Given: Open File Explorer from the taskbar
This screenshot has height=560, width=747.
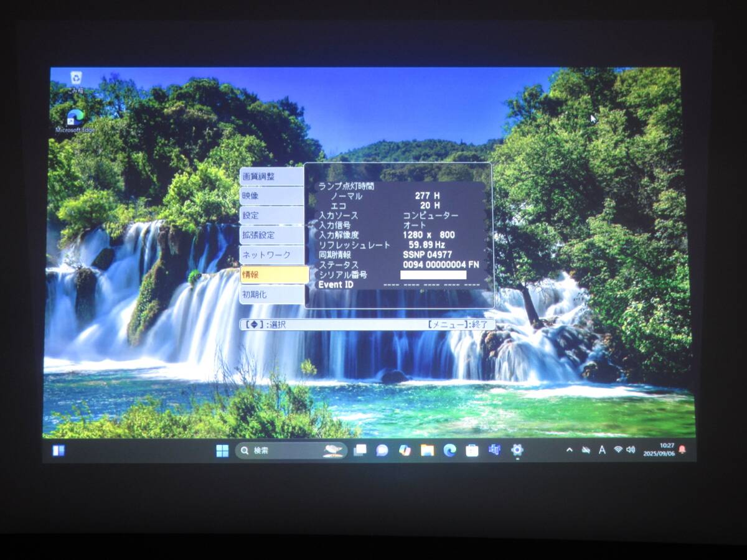Looking at the screenshot, I should pyautogui.click(x=427, y=450).
